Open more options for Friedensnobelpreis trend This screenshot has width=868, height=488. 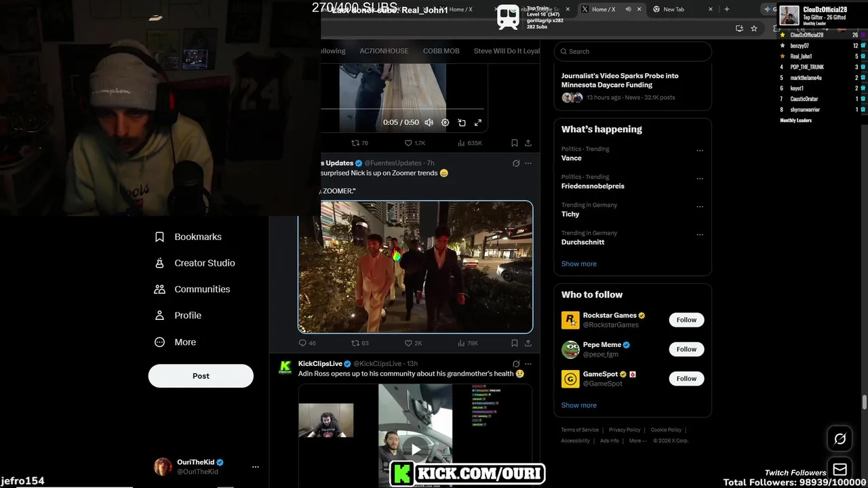point(700,179)
